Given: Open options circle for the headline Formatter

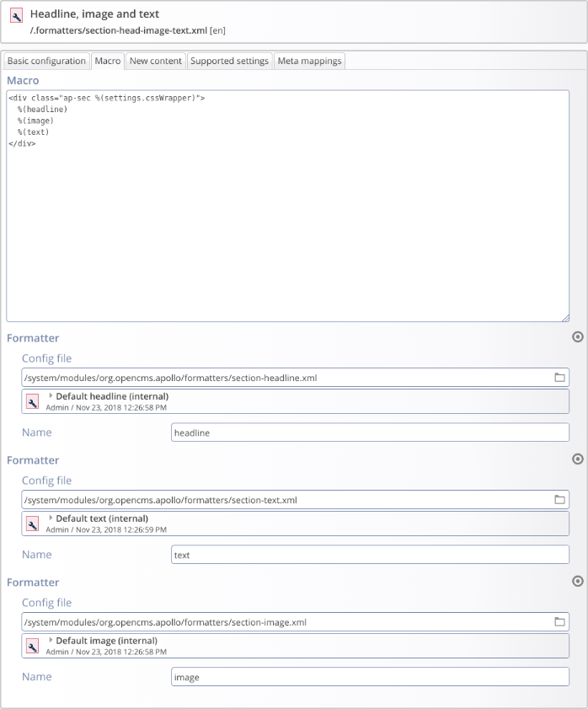Looking at the screenshot, I should tap(577, 337).
